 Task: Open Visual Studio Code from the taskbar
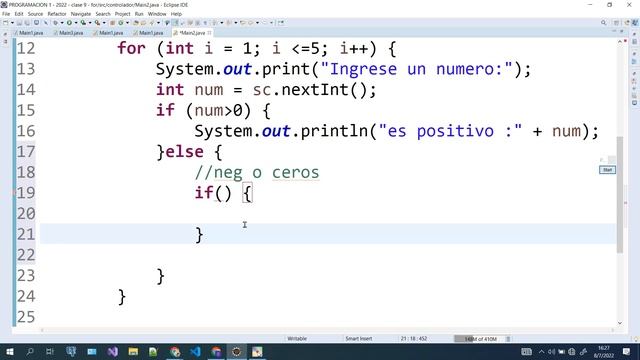(x=196, y=351)
